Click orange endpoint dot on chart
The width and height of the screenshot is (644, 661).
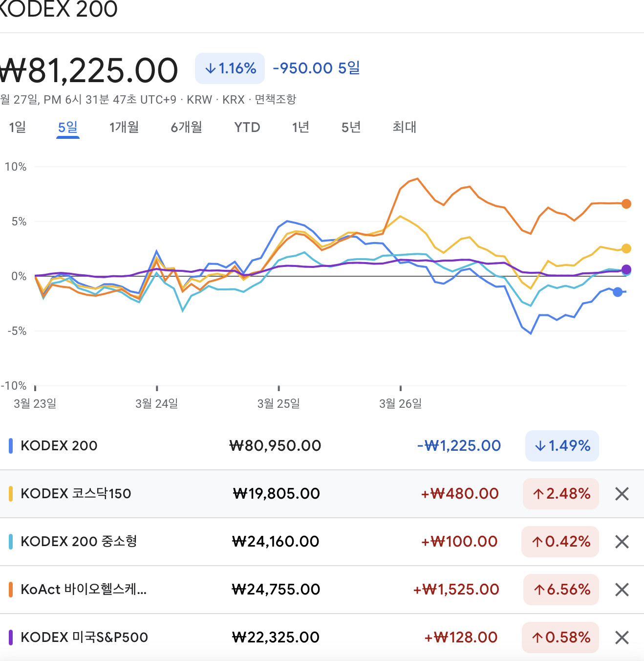click(626, 204)
